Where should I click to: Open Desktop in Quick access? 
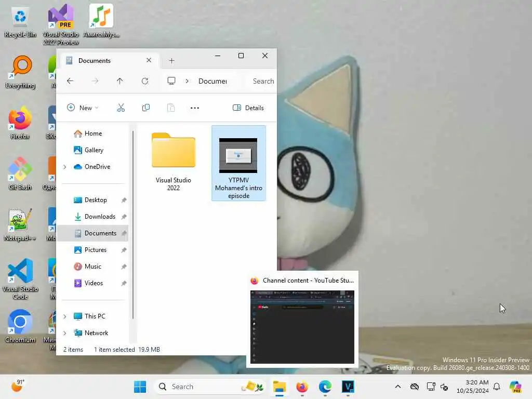tap(96, 200)
